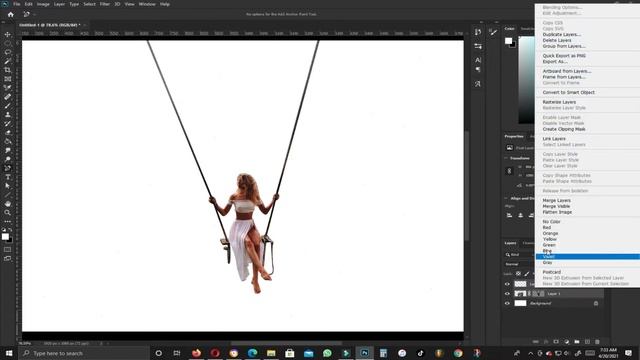640x360 pixels.
Task: Pick the Violet label color
Action: pyautogui.click(x=587, y=257)
